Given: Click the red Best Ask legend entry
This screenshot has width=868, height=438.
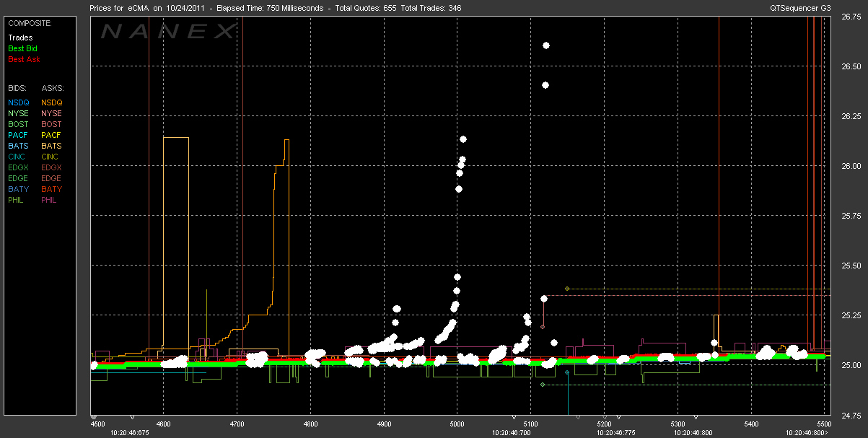Looking at the screenshot, I should tap(24, 59).
